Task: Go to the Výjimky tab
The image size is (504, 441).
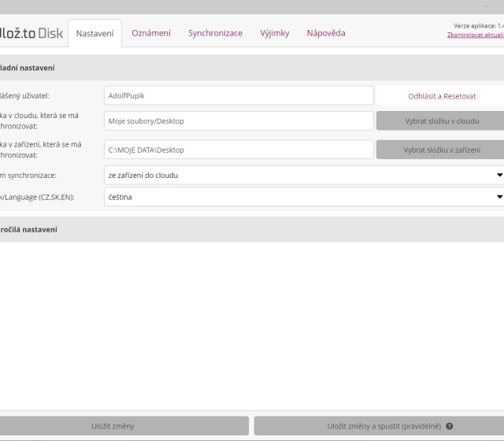Action: point(275,33)
